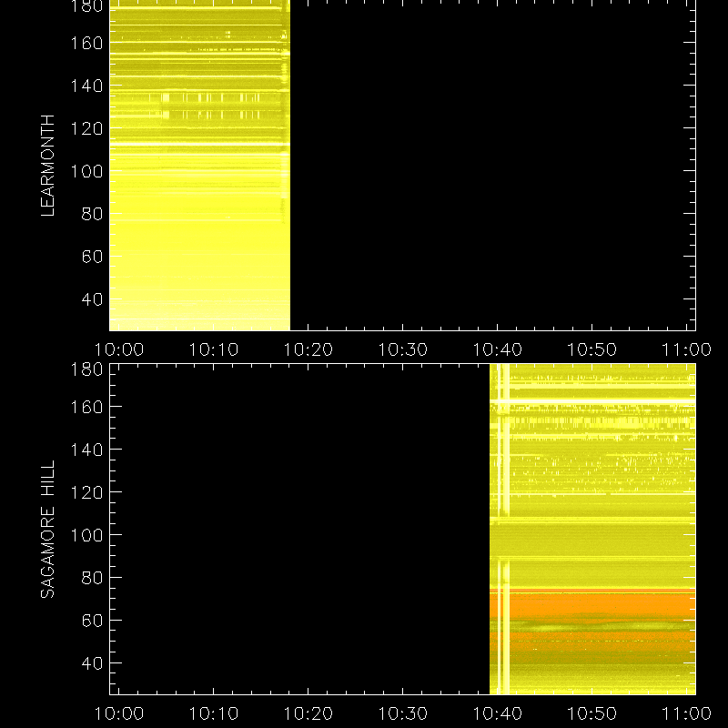Pick the 120 tick label on Sagamore Hill plot
The width and height of the screenshot is (728, 728).
[86, 492]
